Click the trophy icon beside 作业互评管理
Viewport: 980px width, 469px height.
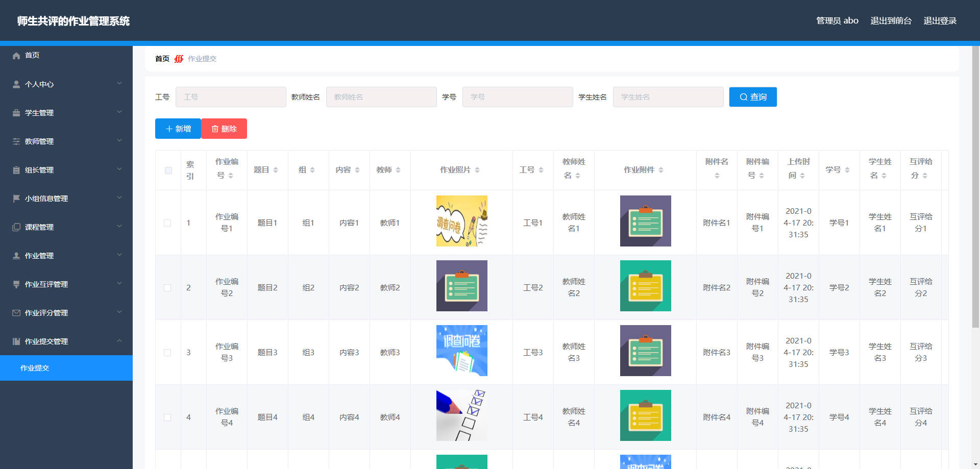pos(16,284)
